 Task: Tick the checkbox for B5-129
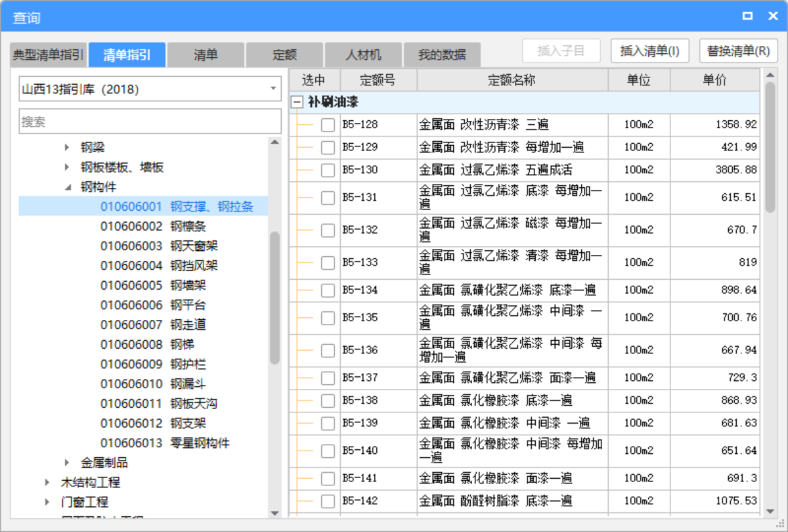pyautogui.click(x=328, y=148)
